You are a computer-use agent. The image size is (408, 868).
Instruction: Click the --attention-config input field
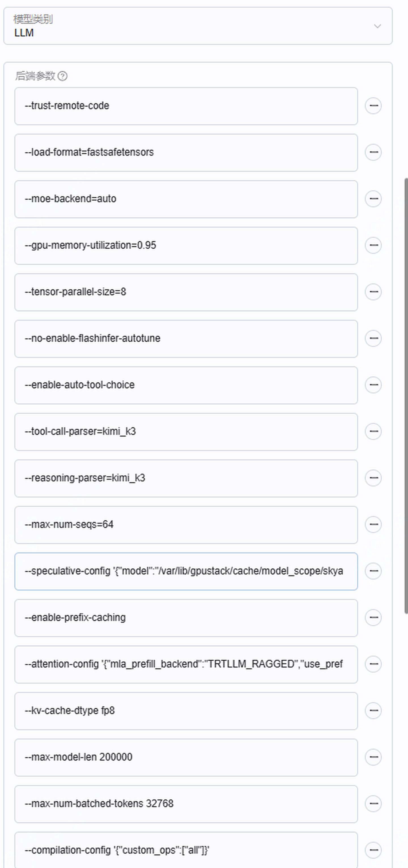pos(186,664)
